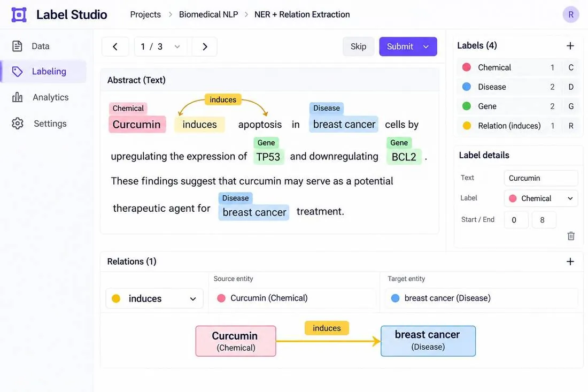Skip this task
This screenshot has height=392, width=588.
358,47
